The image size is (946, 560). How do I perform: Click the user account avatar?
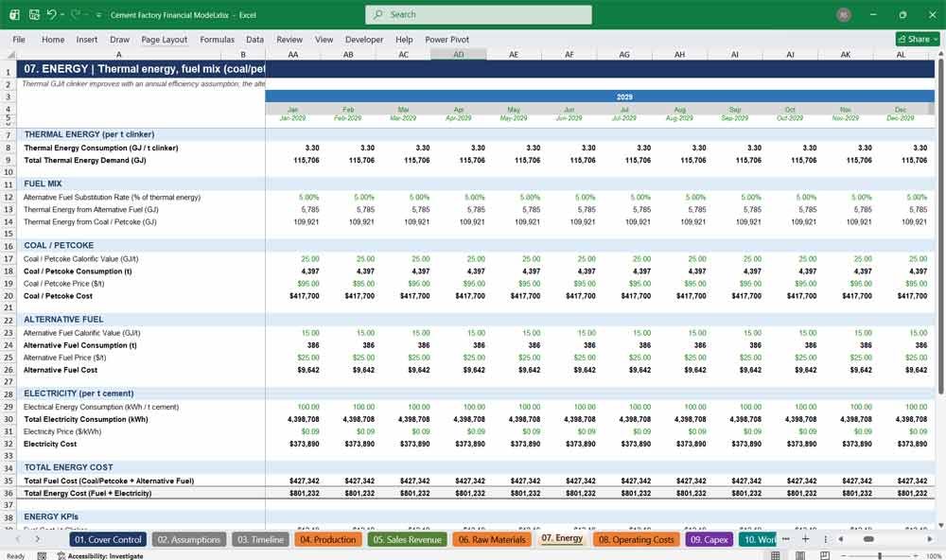pos(844,15)
